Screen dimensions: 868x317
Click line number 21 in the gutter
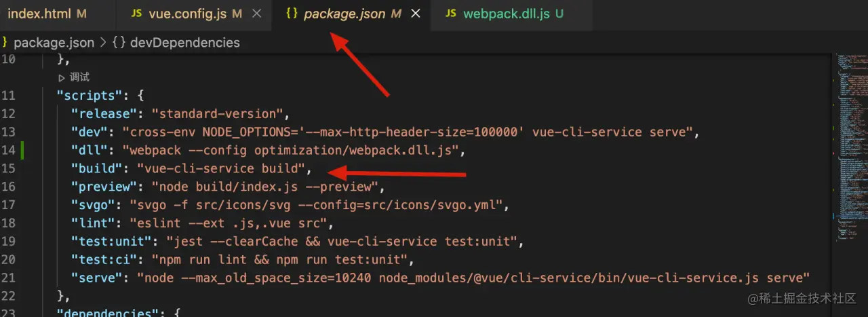pyautogui.click(x=8, y=277)
